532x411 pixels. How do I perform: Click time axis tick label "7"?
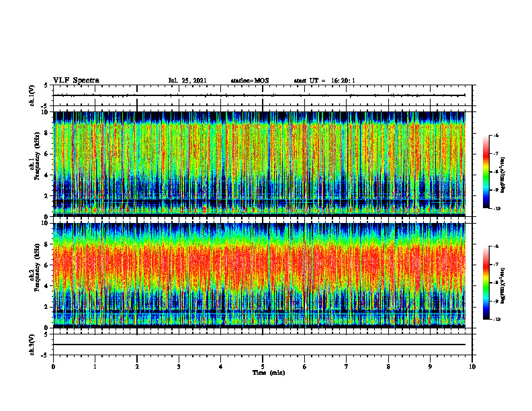coord(347,367)
